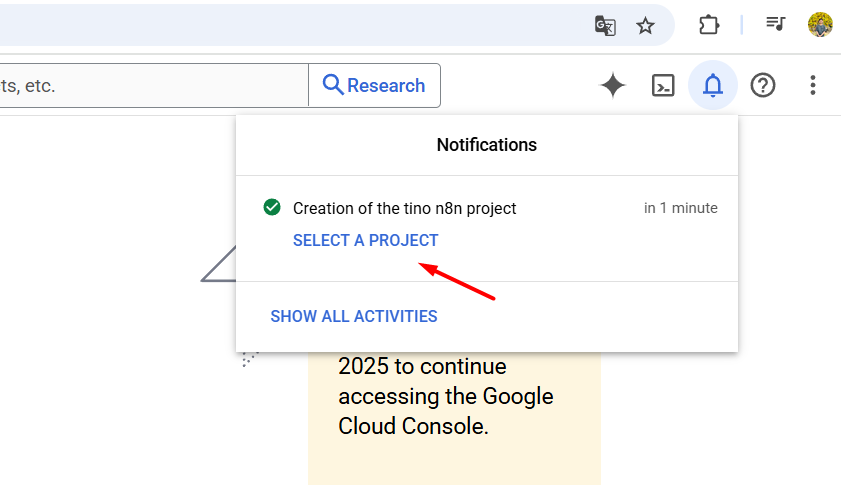Click SELECT A PROJECT link

(366, 240)
